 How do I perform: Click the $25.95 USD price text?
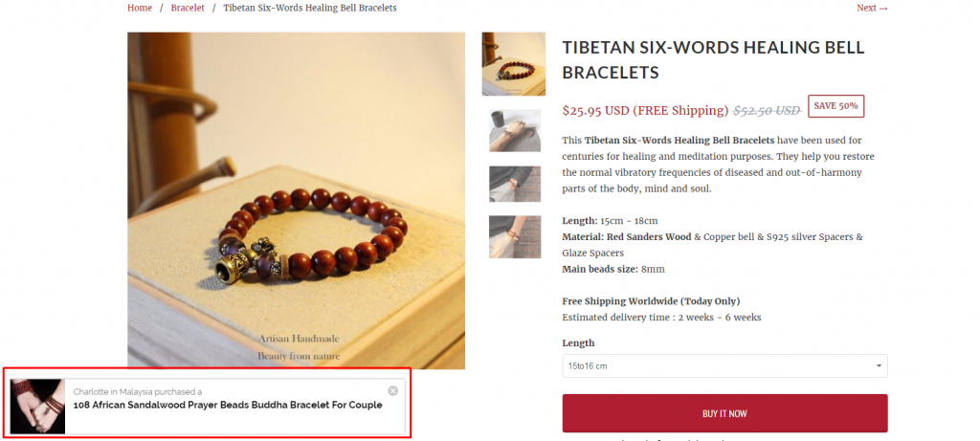595,111
